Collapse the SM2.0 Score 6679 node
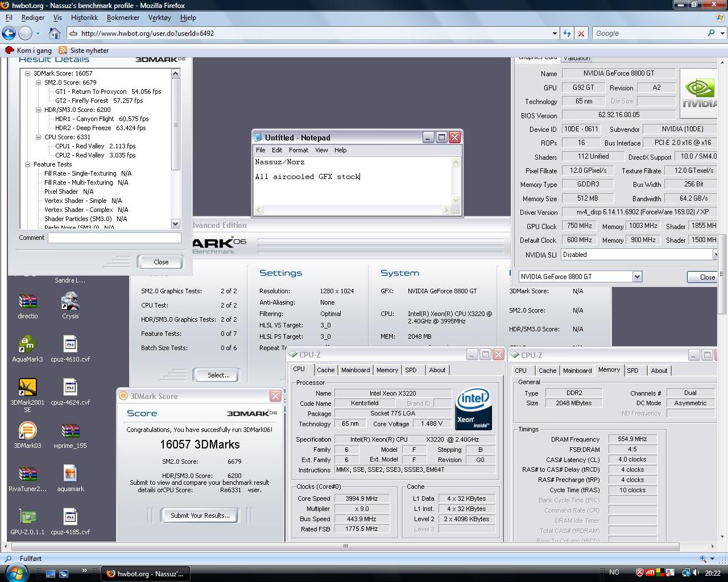The image size is (728, 582). (38, 82)
